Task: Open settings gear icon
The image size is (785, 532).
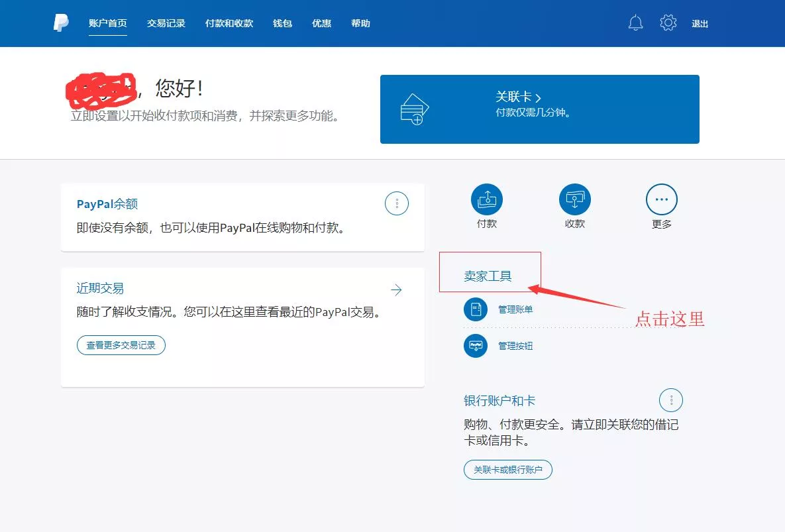Action: [668, 23]
